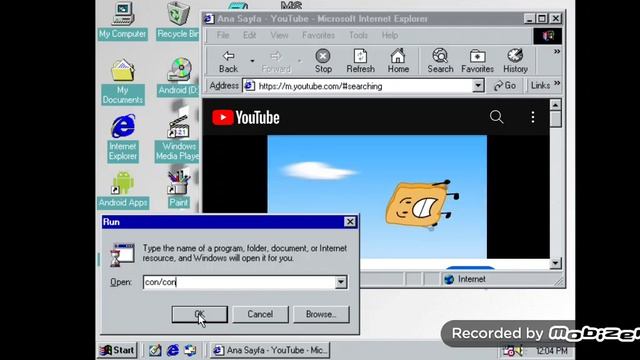Viewport: 640px width, 360px height.
Task: Select the Android (D:) drive icon
Action: [178, 77]
